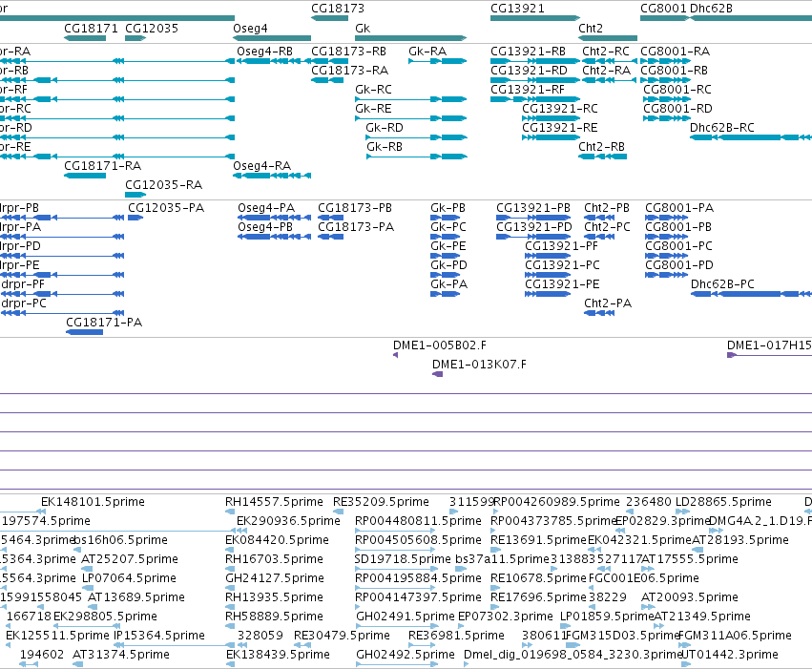Viewport: 812px width, 669px height.
Task: Select the CG13921 gene label
Action: [517, 9]
